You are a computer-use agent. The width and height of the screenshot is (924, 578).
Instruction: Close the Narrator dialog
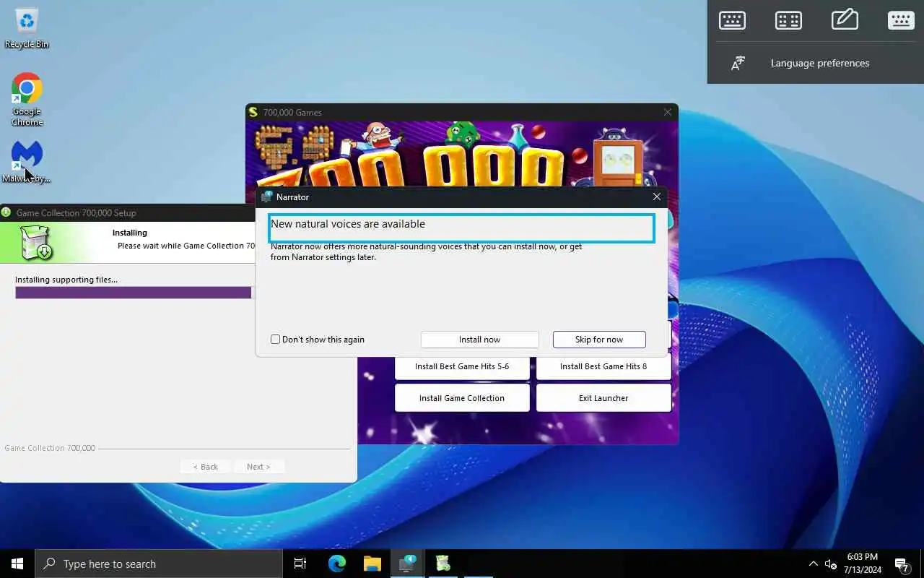[x=656, y=197]
